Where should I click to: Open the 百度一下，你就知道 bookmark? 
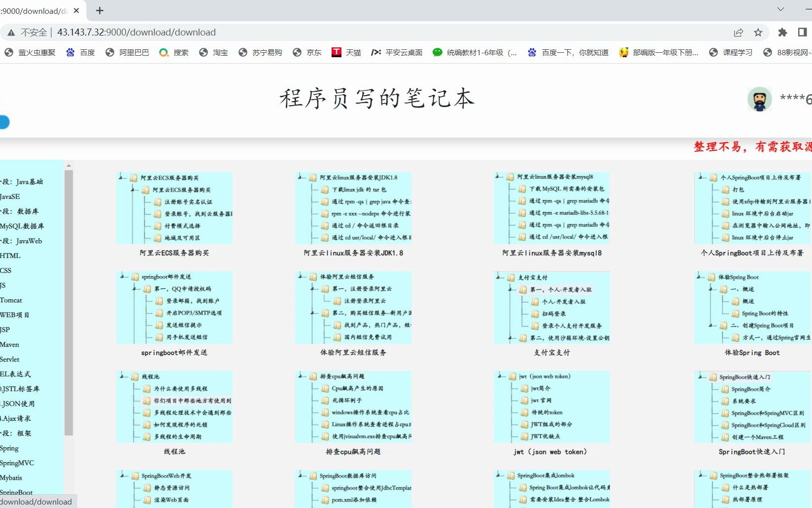point(568,52)
